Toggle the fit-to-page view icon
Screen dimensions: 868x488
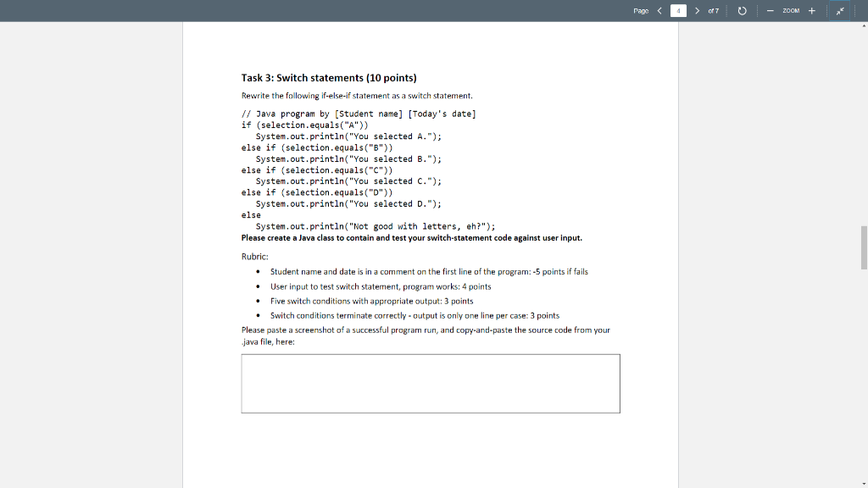coord(840,11)
